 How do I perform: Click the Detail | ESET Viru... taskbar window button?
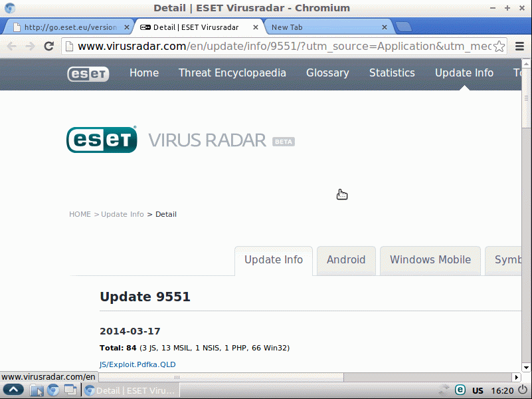pyautogui.click(x=130, y=390)
